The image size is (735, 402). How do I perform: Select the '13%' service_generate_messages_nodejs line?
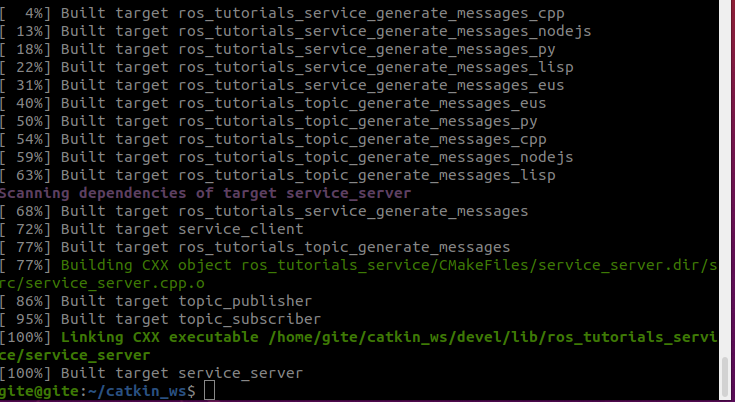coord(295,31)
